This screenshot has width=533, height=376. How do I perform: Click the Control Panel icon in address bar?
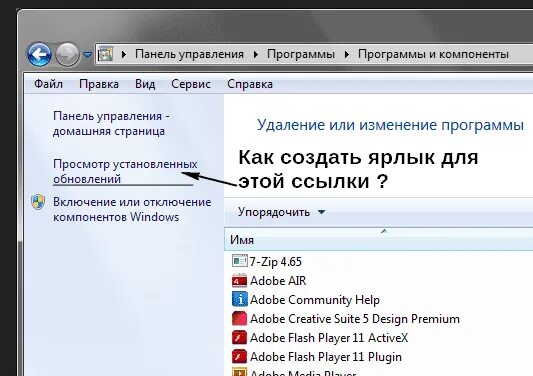105,54
